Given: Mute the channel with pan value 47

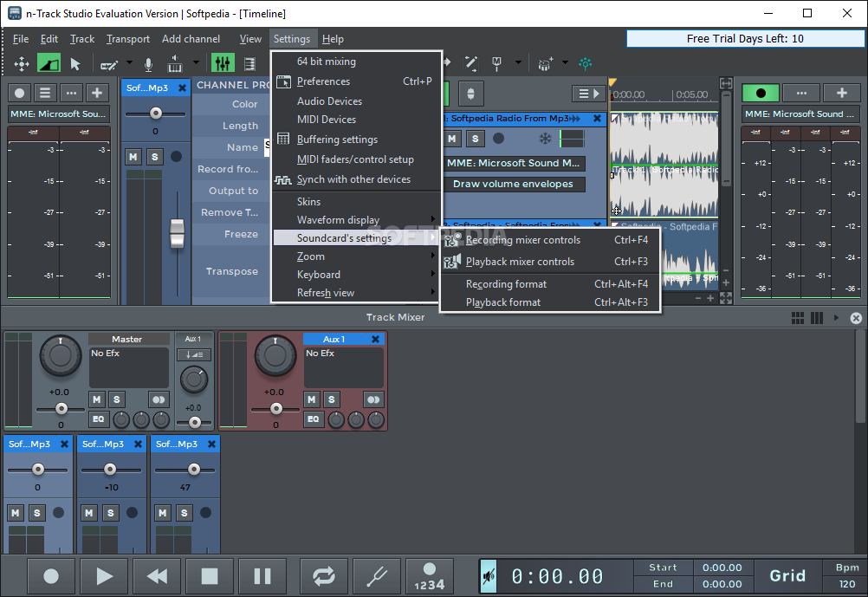Looking at the screenshot, I should point(163,513).
